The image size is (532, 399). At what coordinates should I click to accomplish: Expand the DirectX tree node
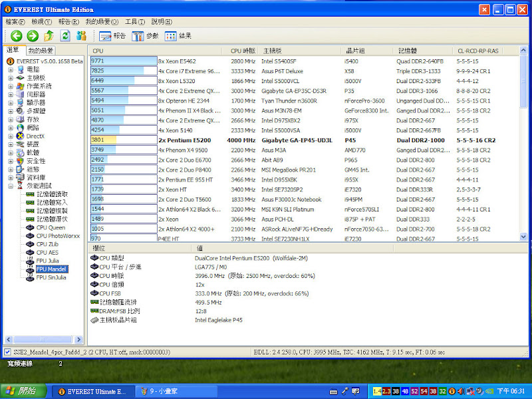pos(11,136)
